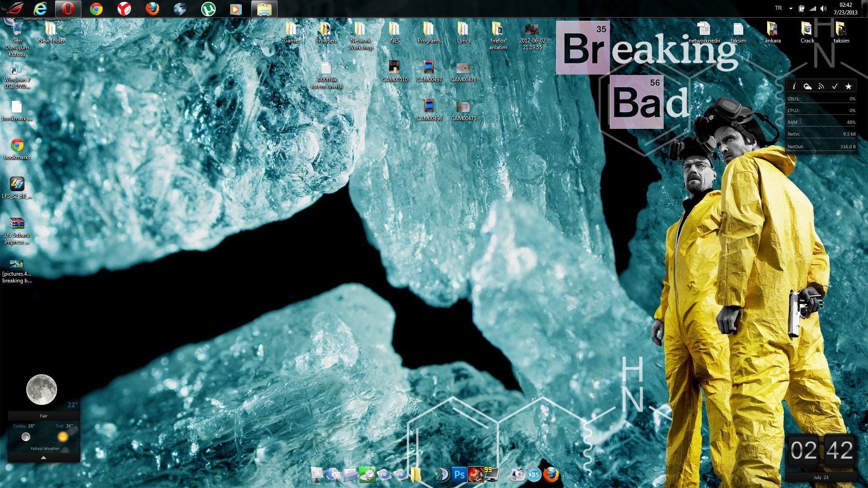Screen dimensions: 868x488
Task: Open the taskbar Firefox shortcut
Action: [x=152, y=9]
